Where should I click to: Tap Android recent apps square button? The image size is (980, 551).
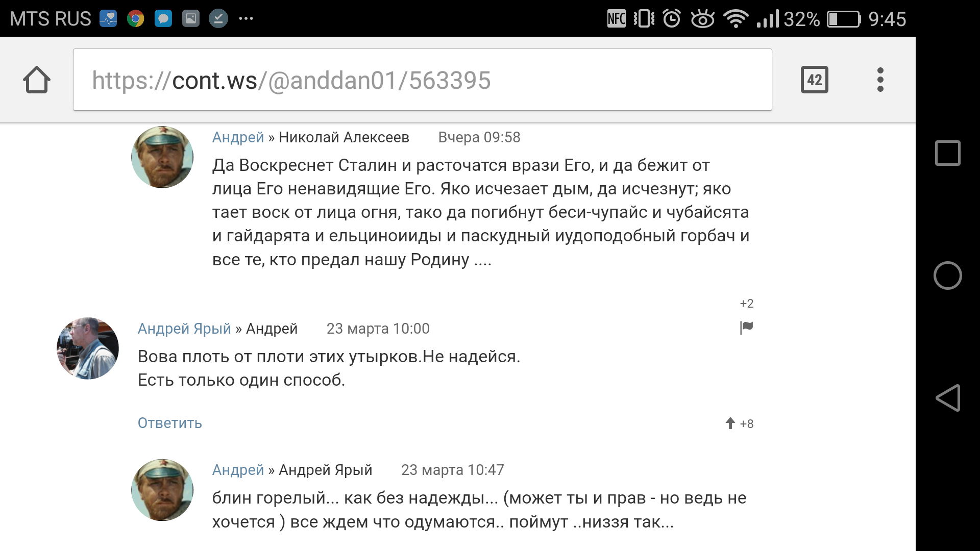[x=947, y=153]
